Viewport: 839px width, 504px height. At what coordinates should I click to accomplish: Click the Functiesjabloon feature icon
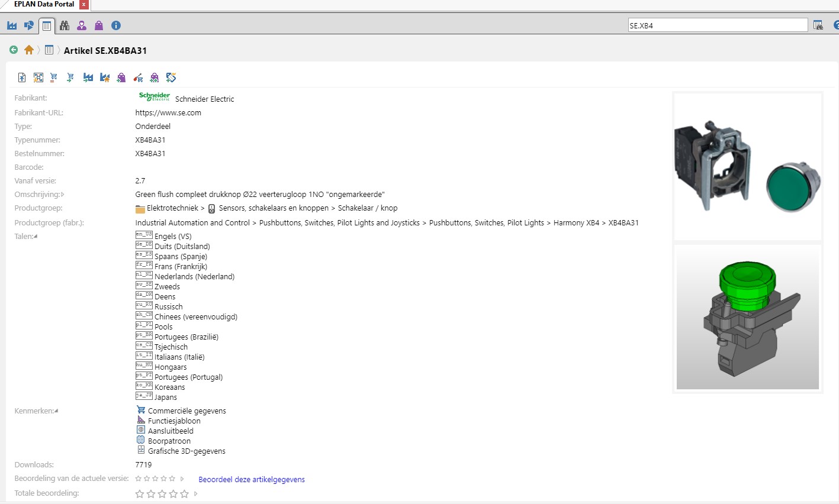(141, 420)
